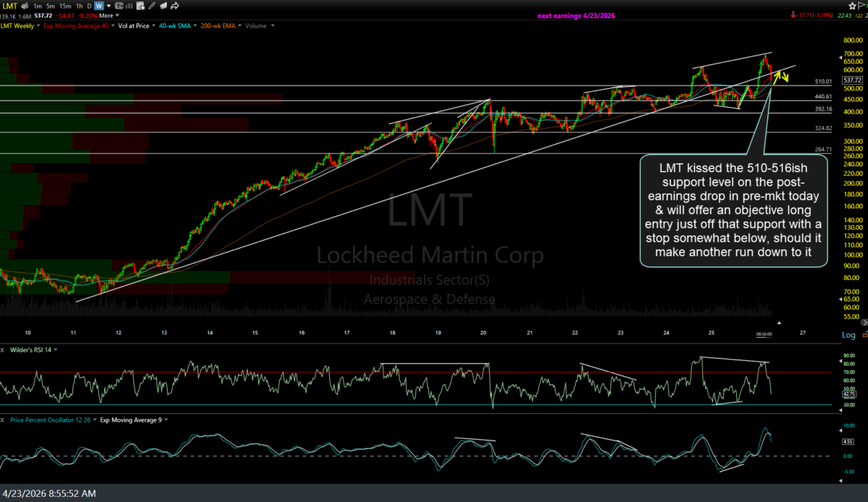The width and height of the screenshot is (868, 502).
Task: Click the text annotation tool icon
Action: point(119,6)
